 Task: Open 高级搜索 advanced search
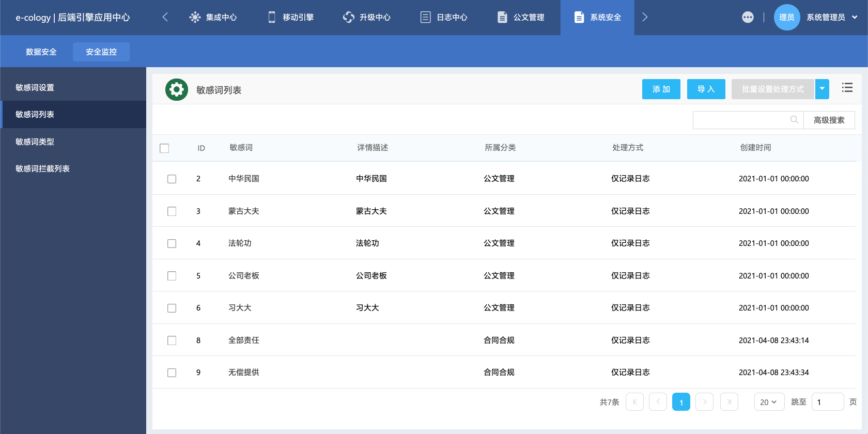(829, 120)
